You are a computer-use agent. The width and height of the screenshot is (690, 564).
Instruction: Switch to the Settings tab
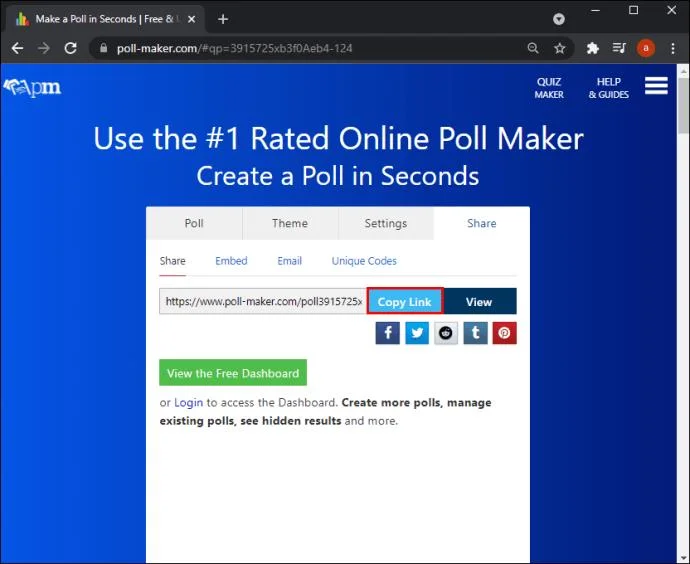pos(386,223)
